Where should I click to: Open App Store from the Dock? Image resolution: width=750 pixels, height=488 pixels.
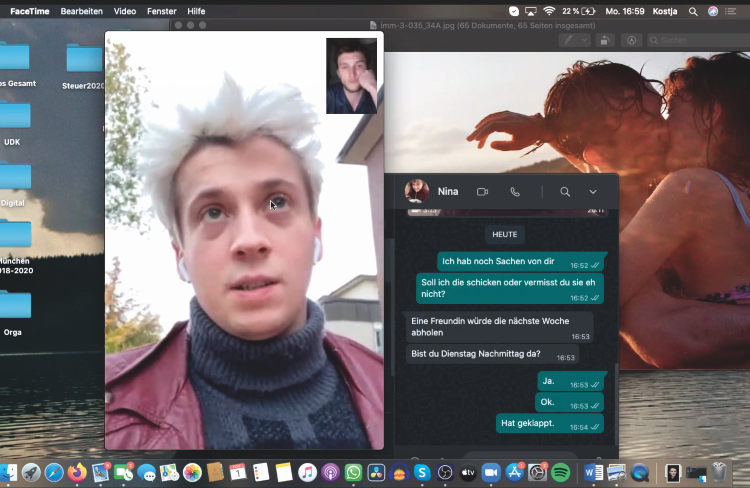point(514,473)
